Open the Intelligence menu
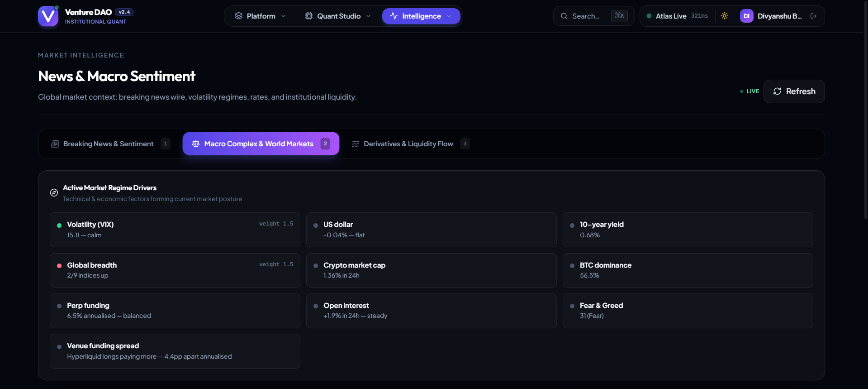868x389 pixels. pyautogui.click(x=421, y=16)
